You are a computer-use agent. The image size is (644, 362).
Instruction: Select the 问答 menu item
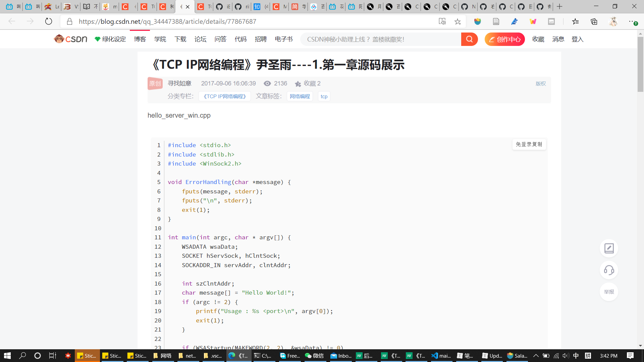click(220, 39)
